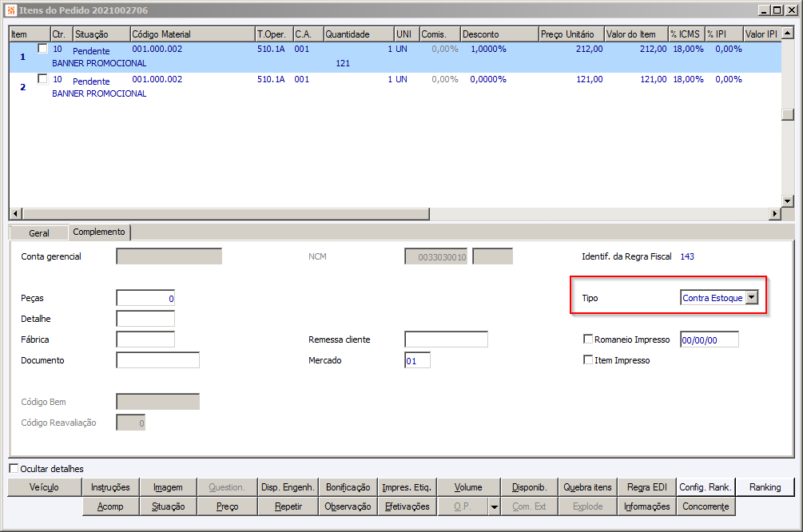Click the Documento input field
The image size is (803, 532).
pos(157,360)
